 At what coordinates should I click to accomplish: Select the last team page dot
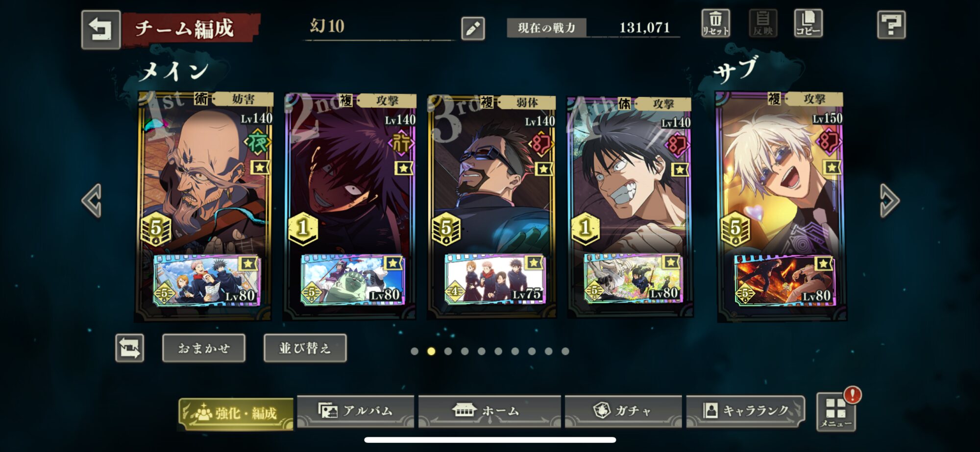pyautogui.click(x=565, y=351)
